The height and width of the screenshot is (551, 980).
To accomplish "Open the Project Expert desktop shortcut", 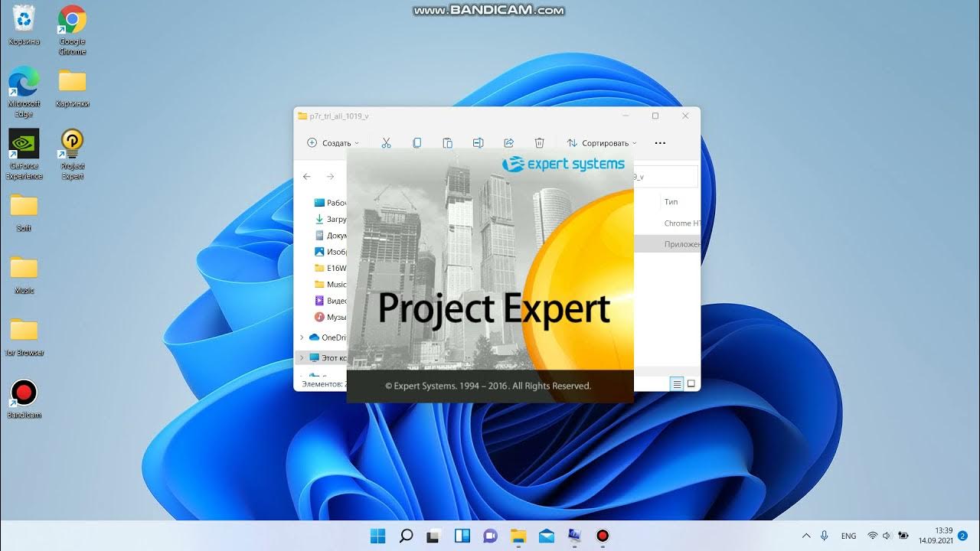I will coord(72,154).
